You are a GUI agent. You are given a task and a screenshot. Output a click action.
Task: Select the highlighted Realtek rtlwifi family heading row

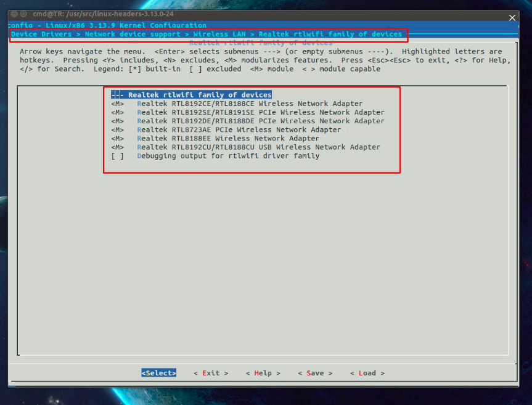point(191,95)
